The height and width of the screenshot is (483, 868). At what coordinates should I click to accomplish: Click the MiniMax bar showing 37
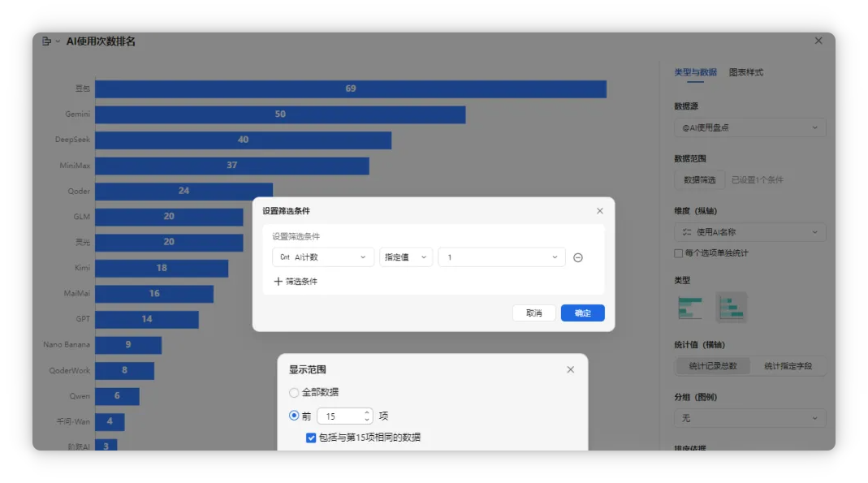tap(232, 166)
